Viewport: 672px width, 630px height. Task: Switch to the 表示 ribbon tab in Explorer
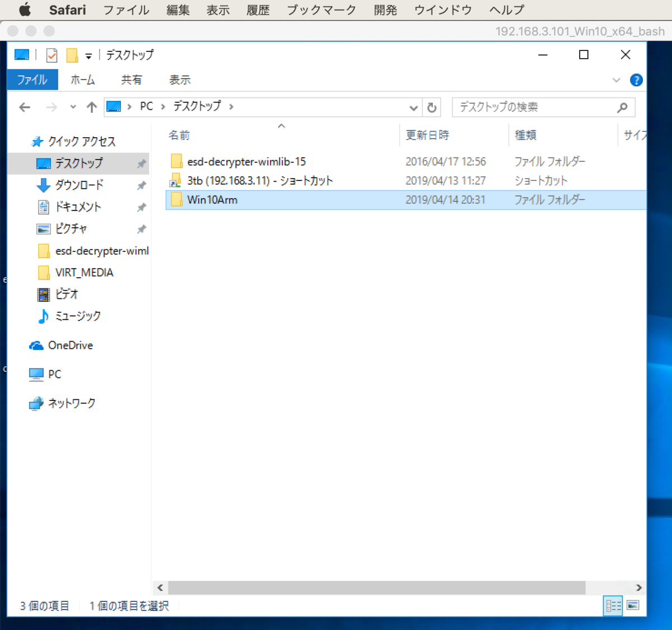pos(180,80)
